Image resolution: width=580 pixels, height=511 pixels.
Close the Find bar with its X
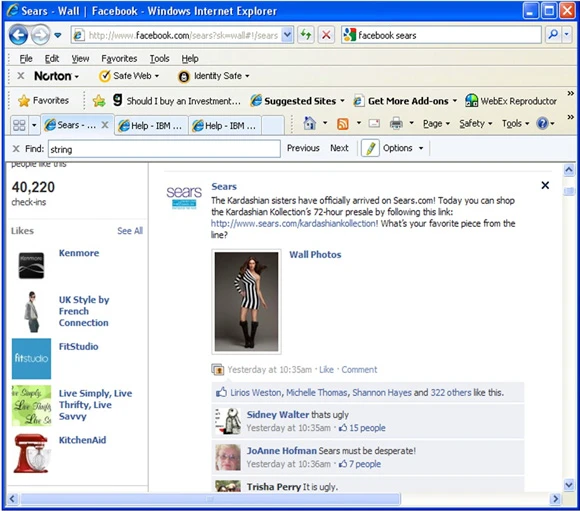[16, 149]
